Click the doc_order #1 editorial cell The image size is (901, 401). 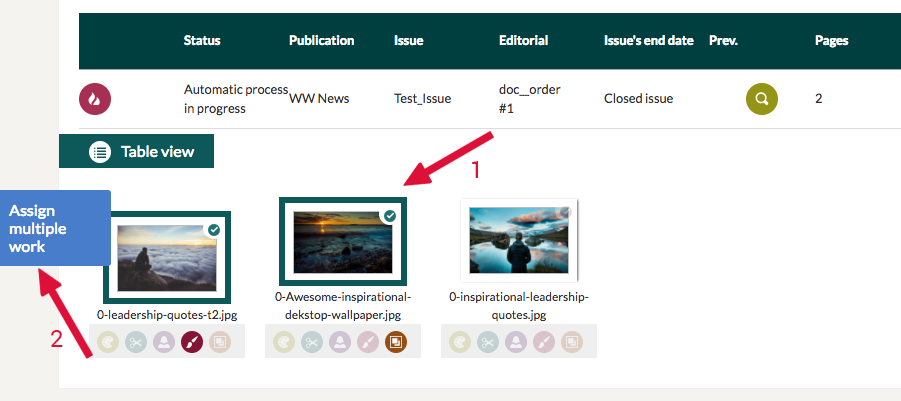[x=529, y=98]
